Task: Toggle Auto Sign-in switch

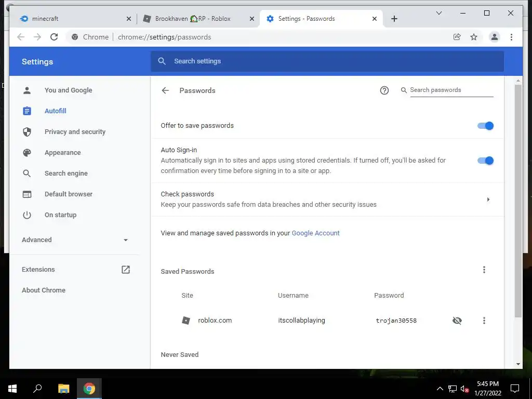Action: click(486, 161)
